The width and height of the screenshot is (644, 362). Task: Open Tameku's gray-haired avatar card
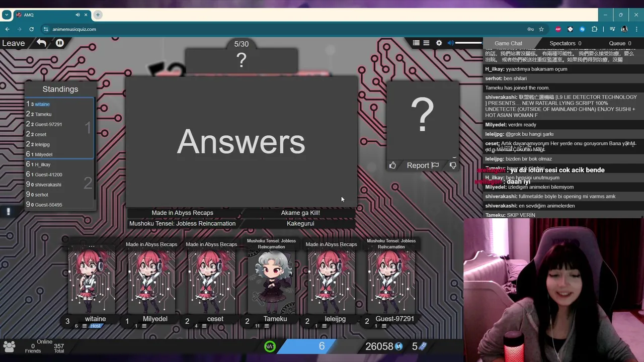(x=271, y=282)
